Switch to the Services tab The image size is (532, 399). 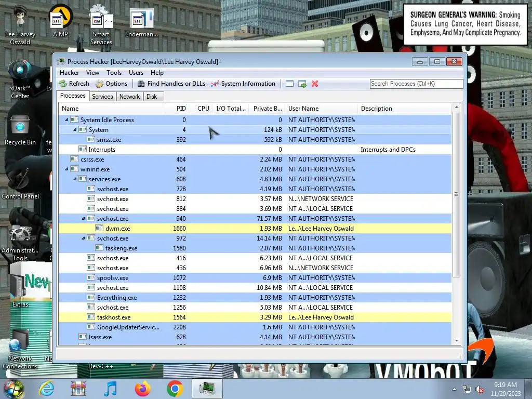(x=102, y=97)
